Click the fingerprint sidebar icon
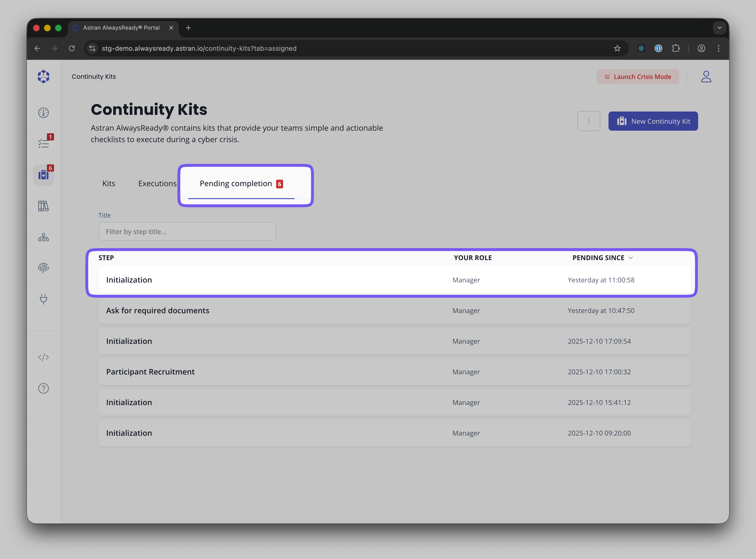Image resolution: width=756 pixels, height=559 pixels. [43, 268]
